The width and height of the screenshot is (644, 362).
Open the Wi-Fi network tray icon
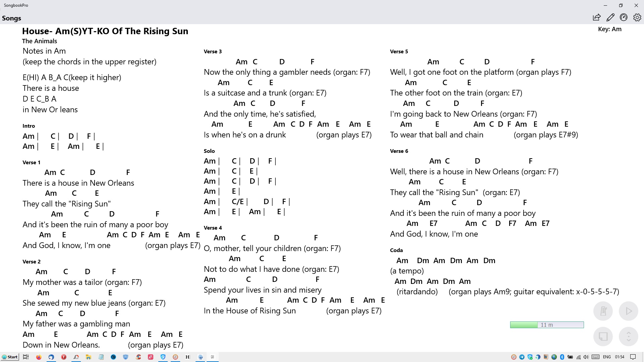pyautogui.click(x=578, y=357)
